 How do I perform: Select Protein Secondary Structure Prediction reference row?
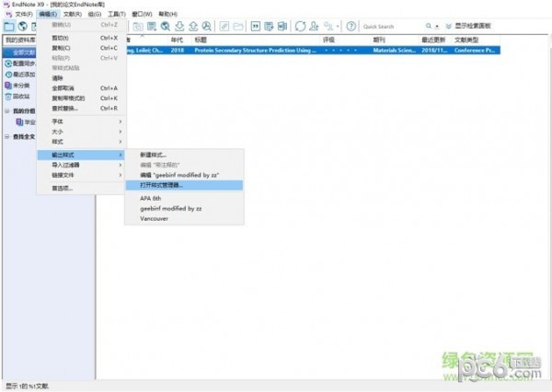[x=313, y=51]
